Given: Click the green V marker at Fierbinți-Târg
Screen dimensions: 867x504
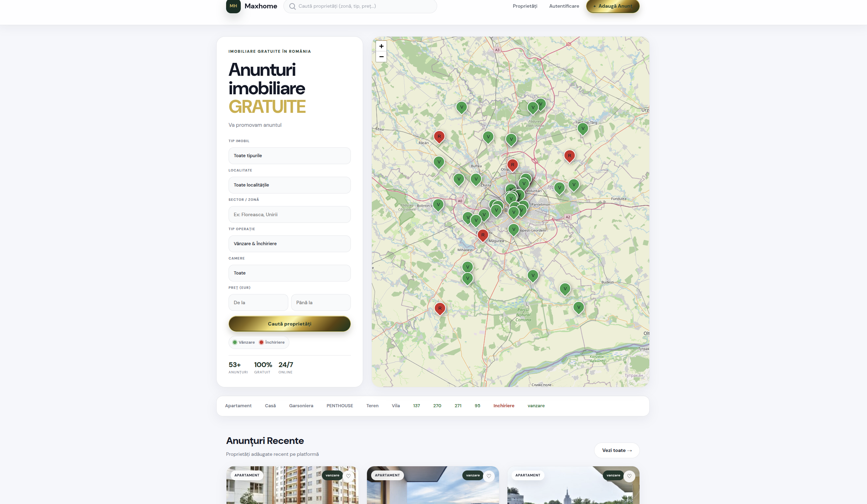Looking at the screenshot, I should [583, 129].
